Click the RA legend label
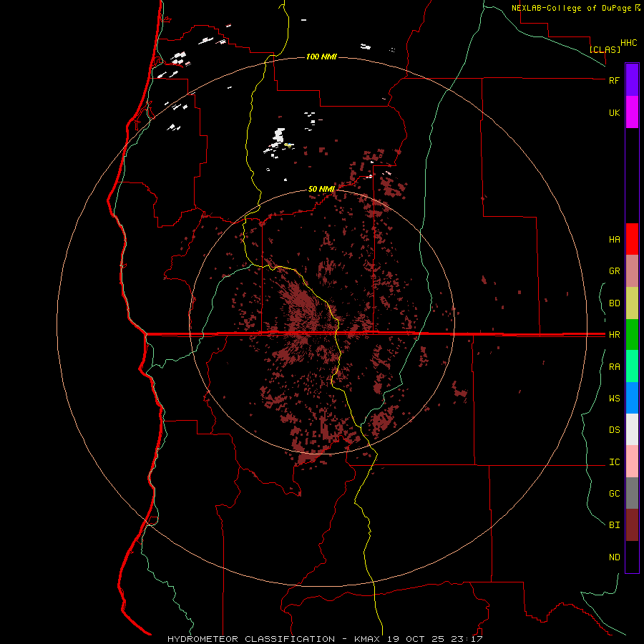 pos(614,367)
